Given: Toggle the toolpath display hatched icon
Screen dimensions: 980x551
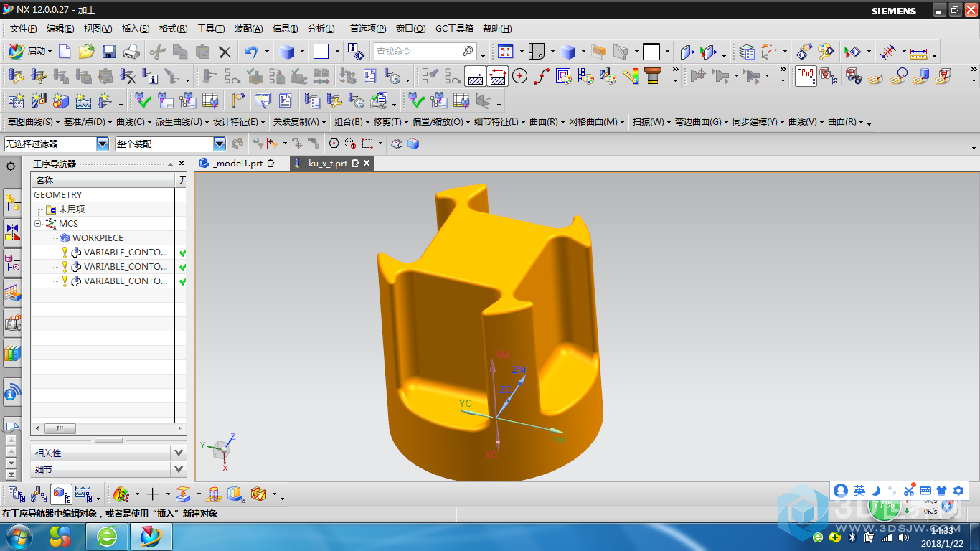Looking at the screenshot, I should click(x=475, y=75).
